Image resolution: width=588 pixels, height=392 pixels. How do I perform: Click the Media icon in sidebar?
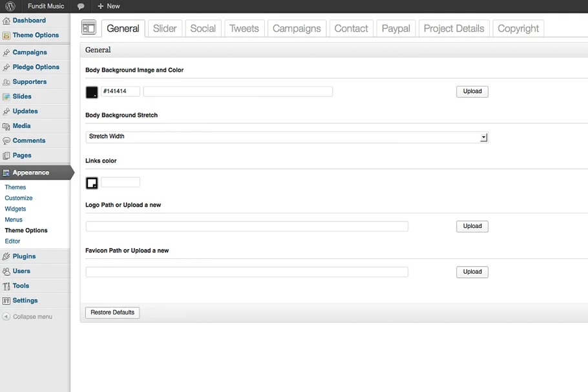coord(6,126)
